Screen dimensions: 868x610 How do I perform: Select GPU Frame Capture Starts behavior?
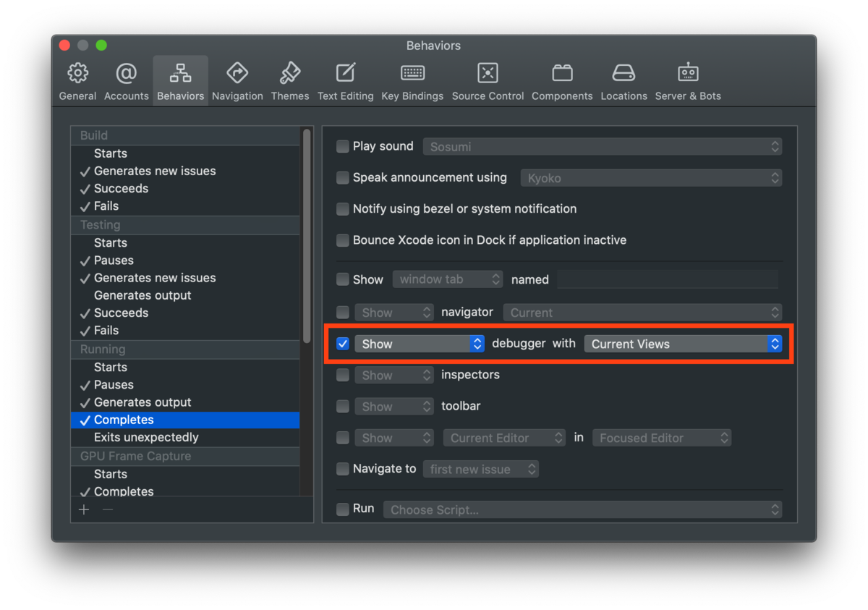[185, 474]
